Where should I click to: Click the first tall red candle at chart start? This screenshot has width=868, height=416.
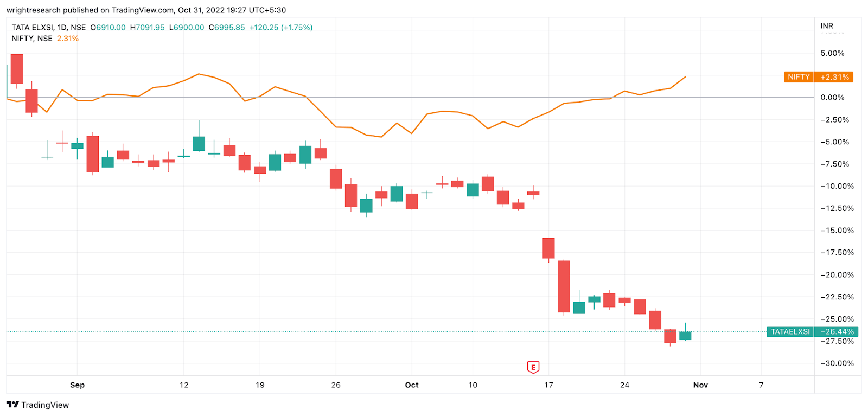[x=17, y=69]
